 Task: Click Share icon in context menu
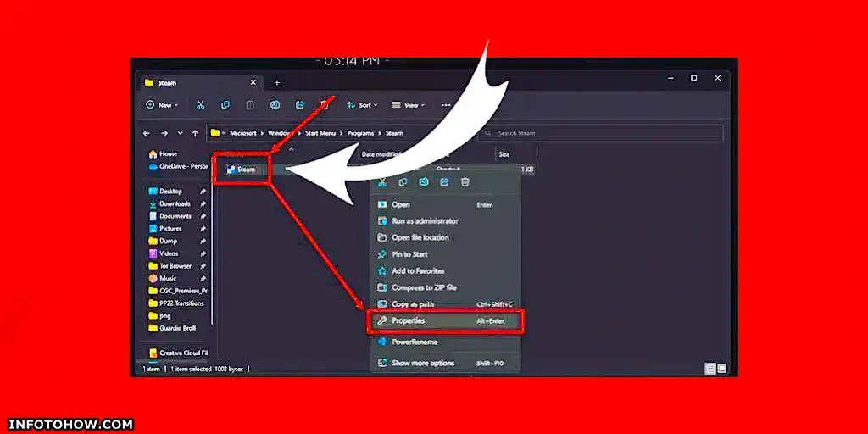(x=444, y=182)
